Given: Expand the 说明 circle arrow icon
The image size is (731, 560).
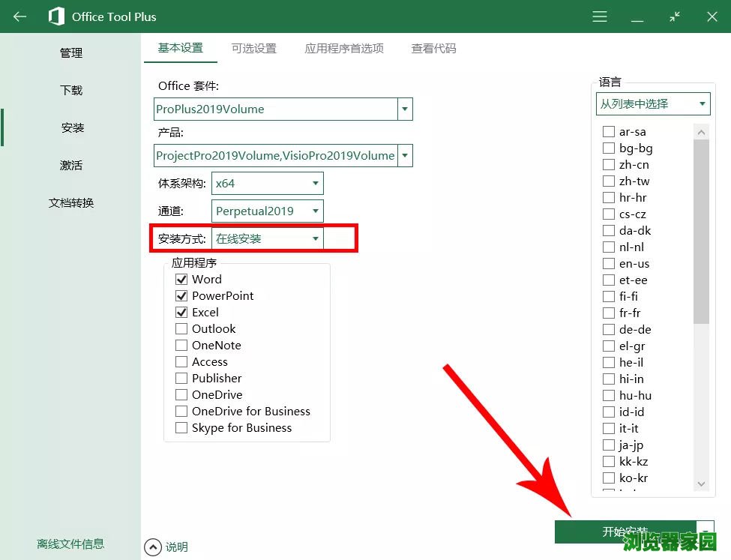Looking at the screenshot, I should tap(153, 547).
